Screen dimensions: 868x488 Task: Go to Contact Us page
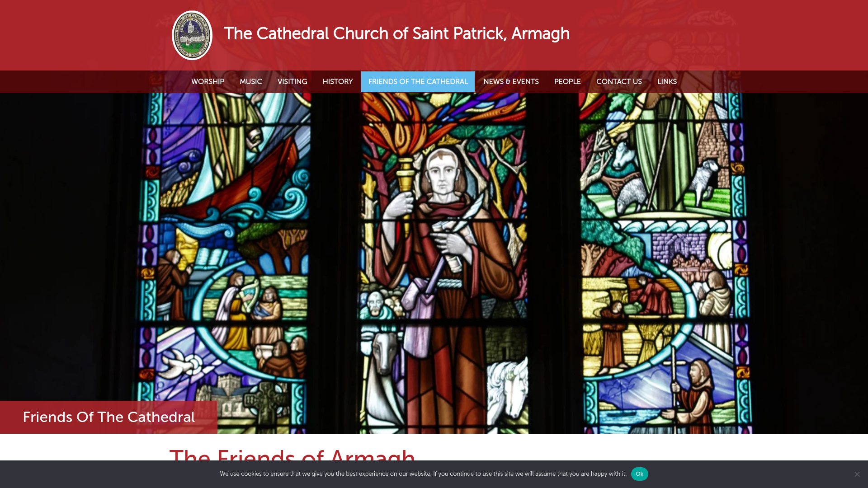tap(619, 82)
